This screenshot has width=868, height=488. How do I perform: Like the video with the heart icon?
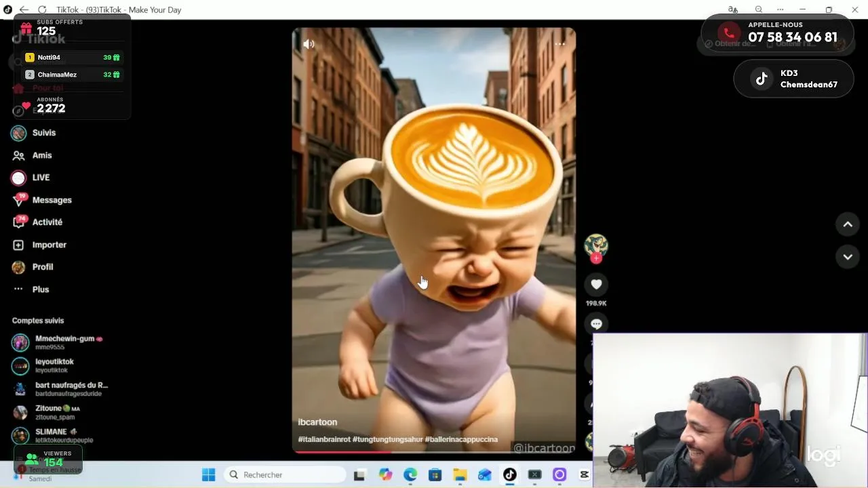point(596,285)
